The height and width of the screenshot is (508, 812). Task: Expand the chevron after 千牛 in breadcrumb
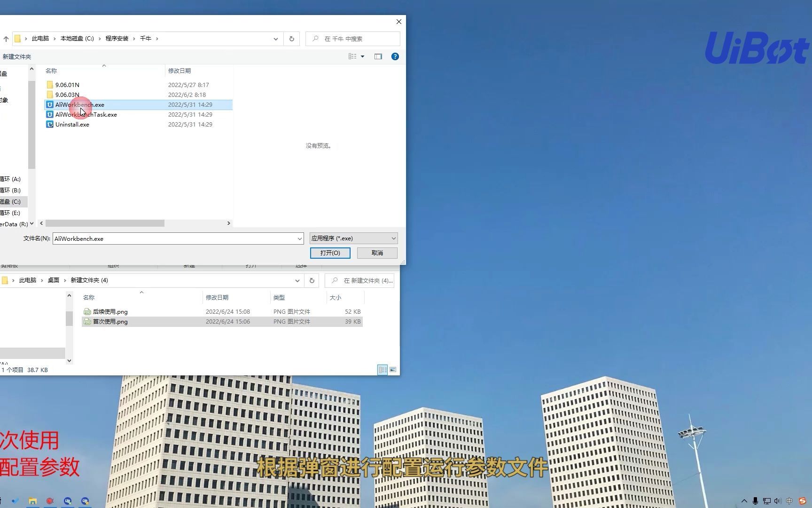pos(157,39)
